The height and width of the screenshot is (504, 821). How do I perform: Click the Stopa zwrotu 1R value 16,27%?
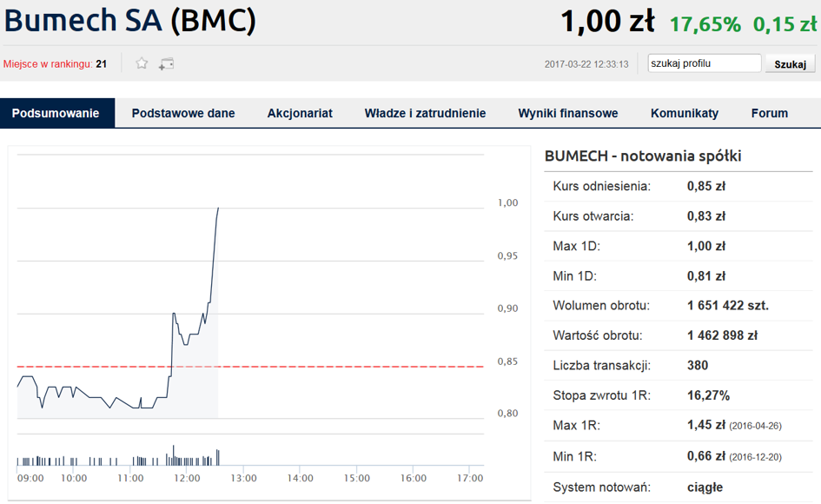coord(708,395)
